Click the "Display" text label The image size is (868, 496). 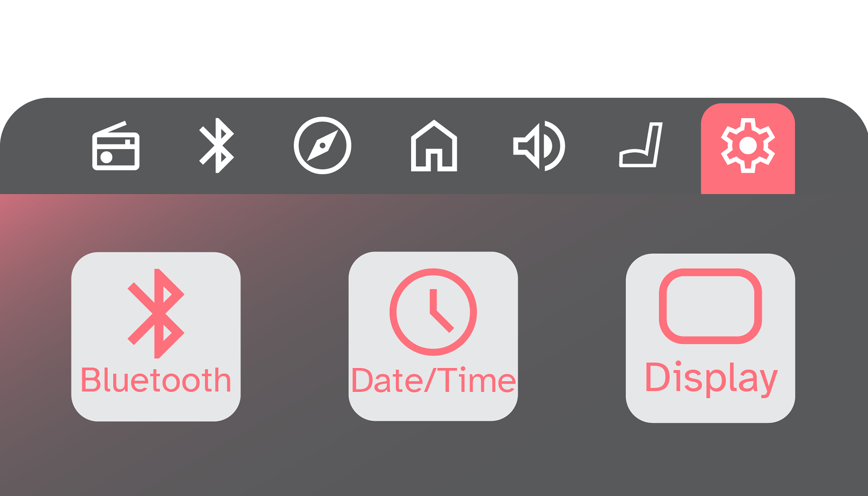point(711,379)
